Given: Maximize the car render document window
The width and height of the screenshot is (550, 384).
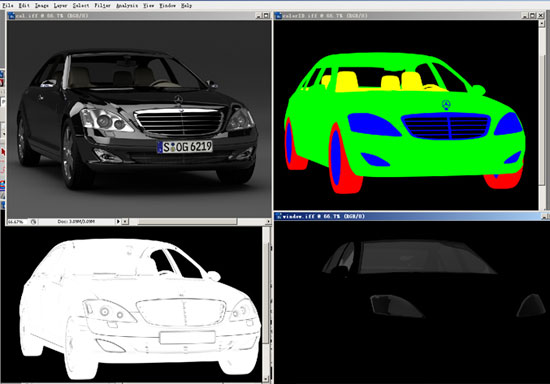Looking at the screenshot, I should pos(266,15).
